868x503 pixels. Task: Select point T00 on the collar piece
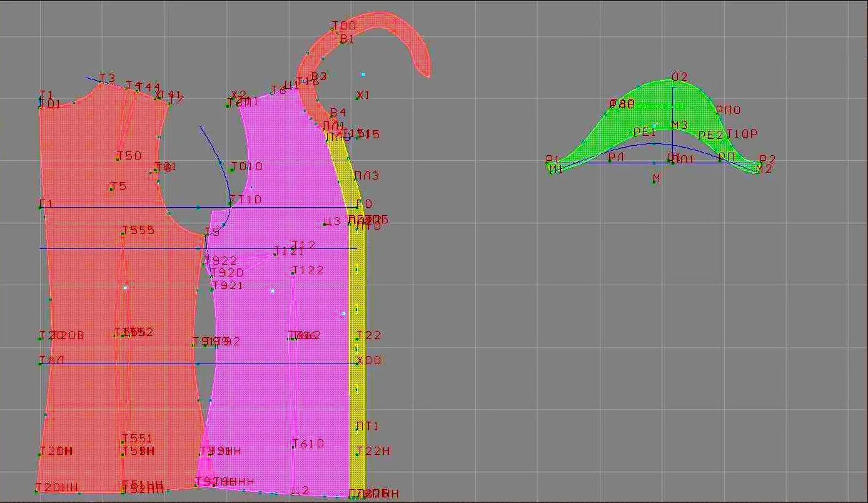(344, 26)
